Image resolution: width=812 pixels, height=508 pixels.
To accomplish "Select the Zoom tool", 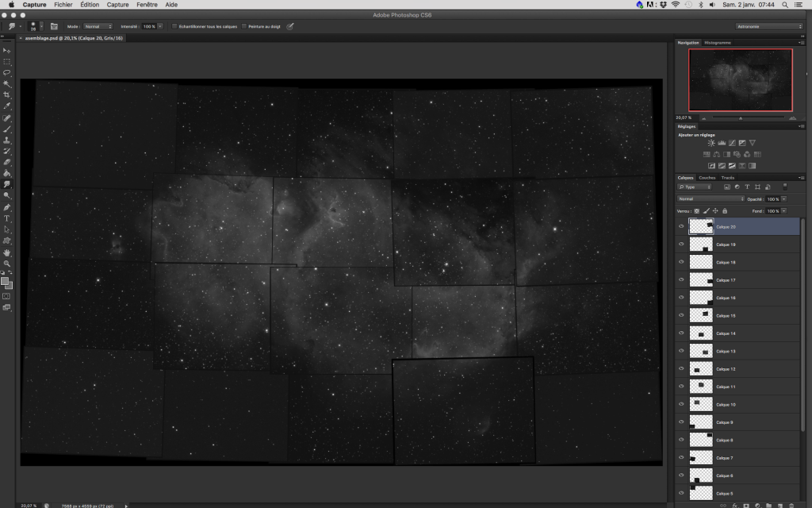I will pos(6,264).
